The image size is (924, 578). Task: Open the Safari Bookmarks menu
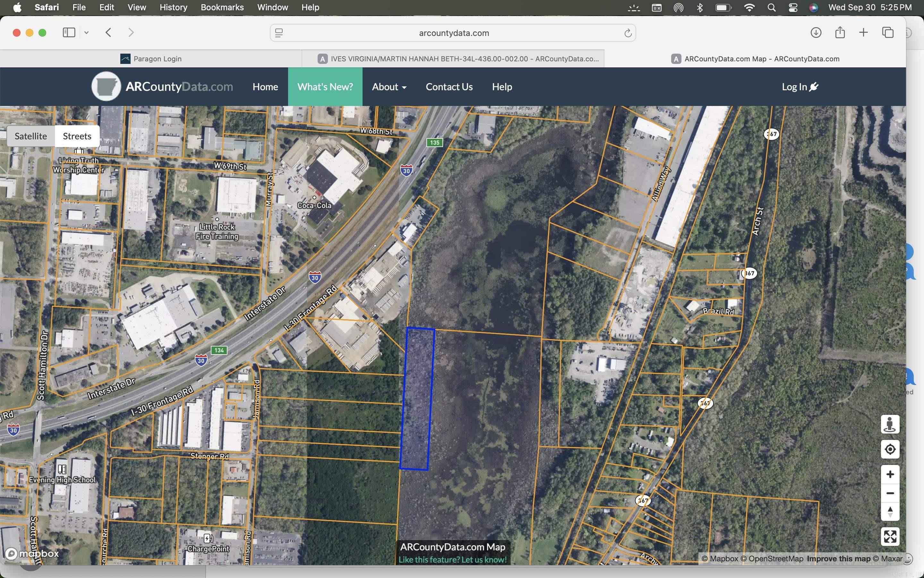pyautogui.click(x=222, y=7)
